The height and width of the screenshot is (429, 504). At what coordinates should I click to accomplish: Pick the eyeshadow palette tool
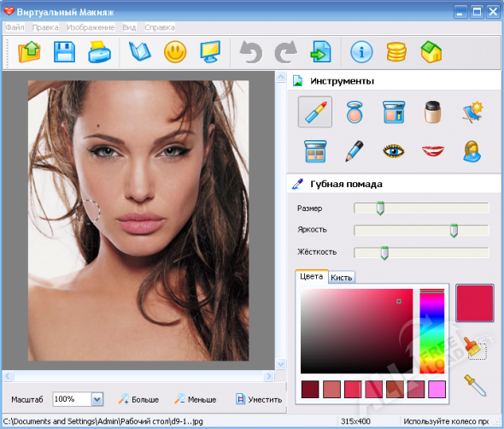pos(315,151)
